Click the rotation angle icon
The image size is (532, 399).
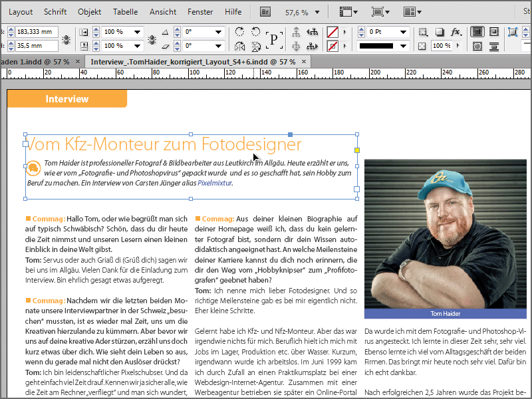pyautogui.click(x=165, y=32)
